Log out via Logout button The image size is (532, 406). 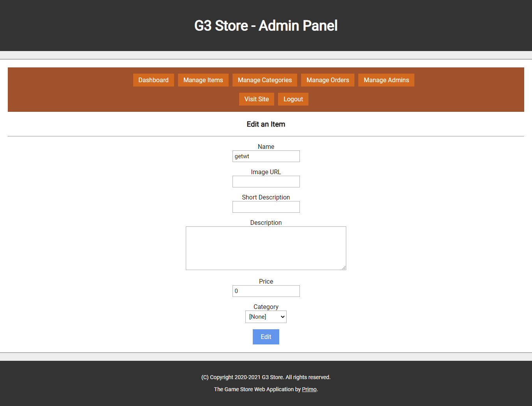tap(293, 99)
